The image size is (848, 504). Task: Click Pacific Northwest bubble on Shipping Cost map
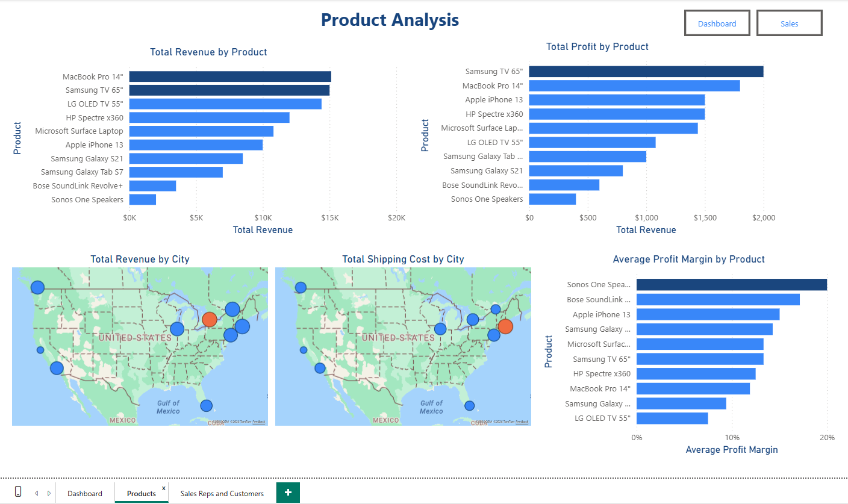(x=301, y=288)
